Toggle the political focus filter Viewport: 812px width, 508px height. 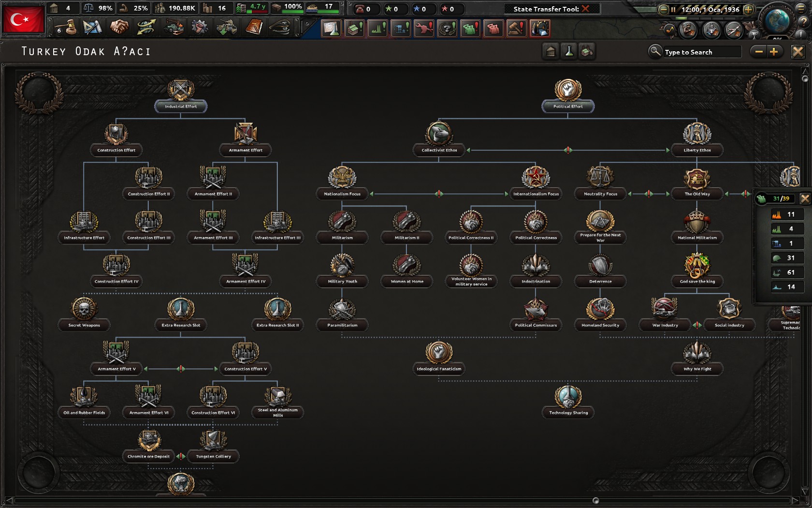point(551,51)
